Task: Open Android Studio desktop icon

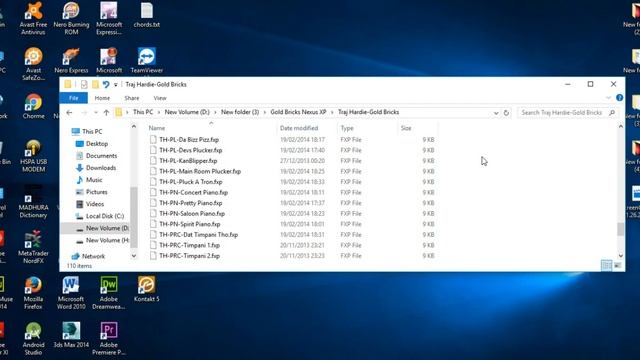Action: pyautogui.click(x=33, y=338)
